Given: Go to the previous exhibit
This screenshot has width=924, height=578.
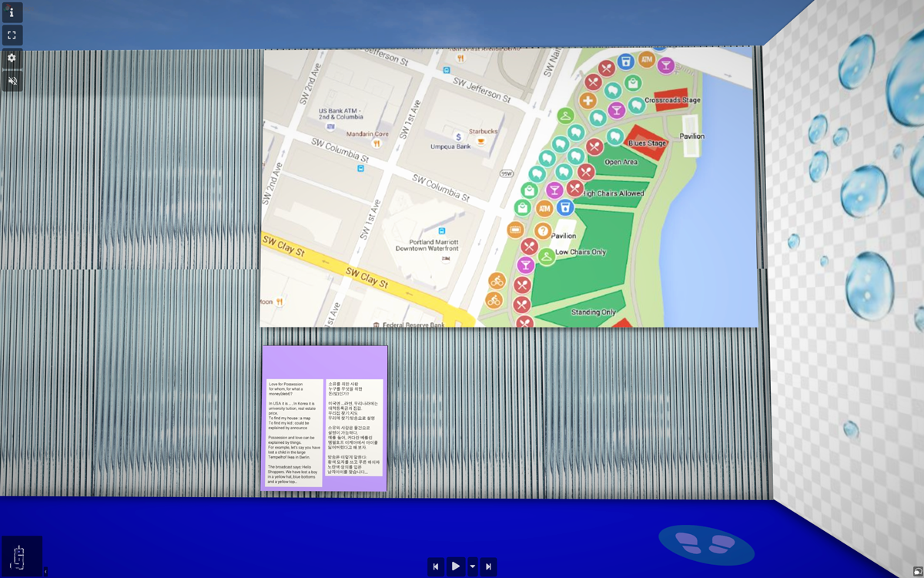Looking at the screenshot, I should pyautogui.click(x=436, y=566).
